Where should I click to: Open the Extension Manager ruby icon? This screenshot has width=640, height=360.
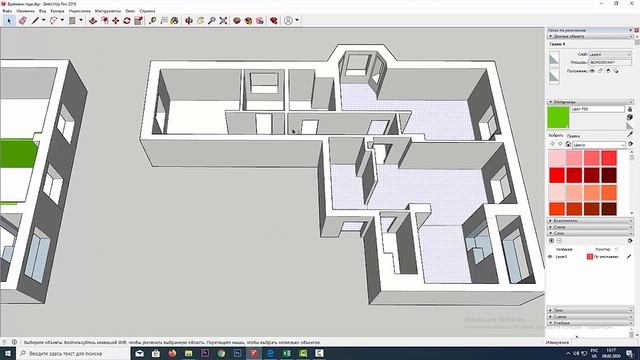(274, 20)
